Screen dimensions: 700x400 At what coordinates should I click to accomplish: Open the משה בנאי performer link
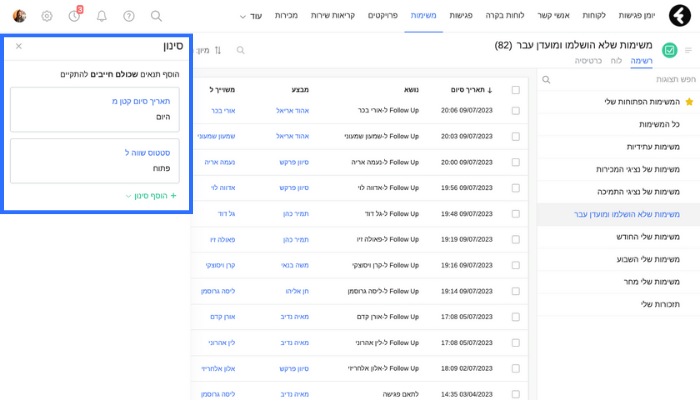295,265
